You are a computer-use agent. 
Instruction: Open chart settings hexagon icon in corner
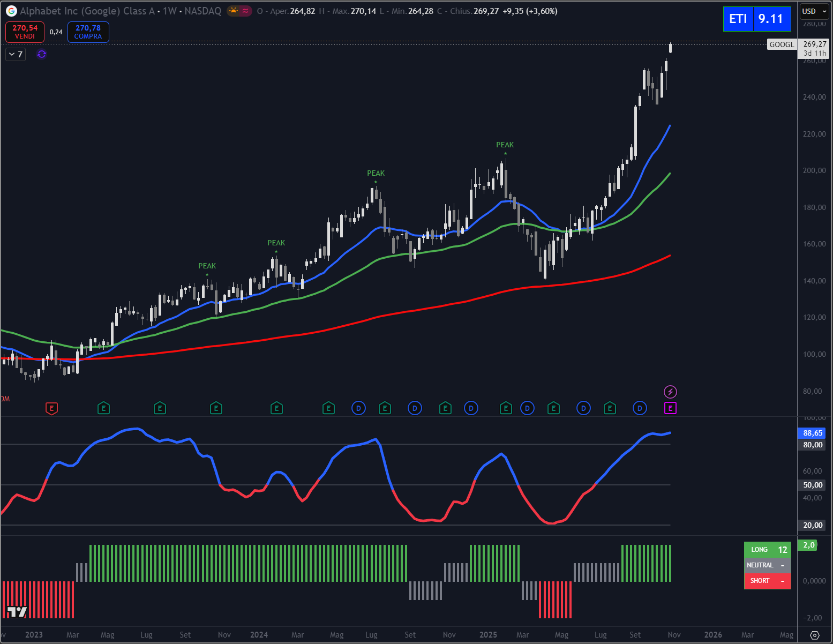(815, 635)
